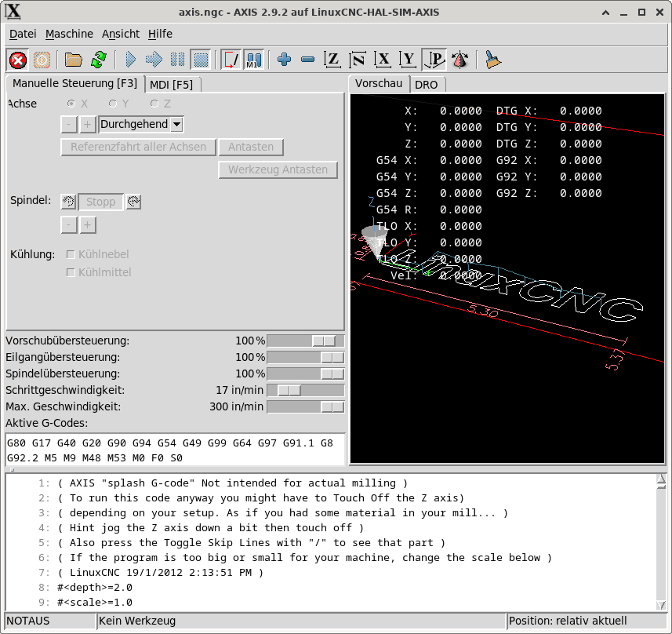This screenshot has height=634, width=672.
Task: Switch to perspective view P icon
Action: tap(434, 60)
